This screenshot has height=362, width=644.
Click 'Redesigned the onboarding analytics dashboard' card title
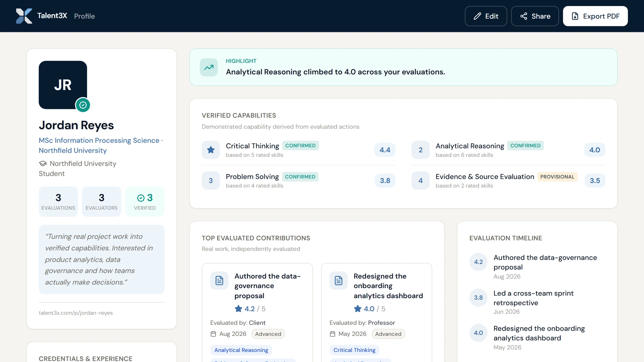coord(388,286)
